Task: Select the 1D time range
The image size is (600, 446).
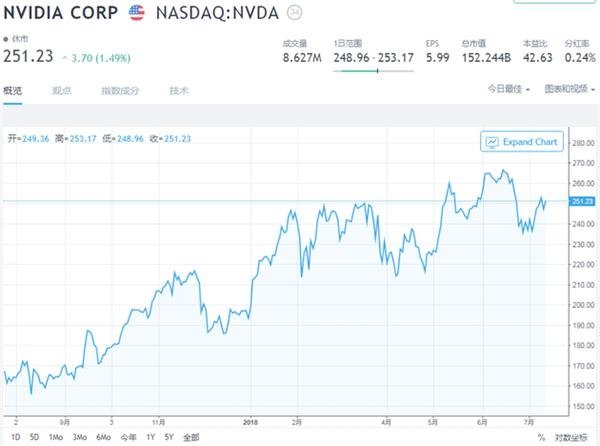Action: coord(16,437)
